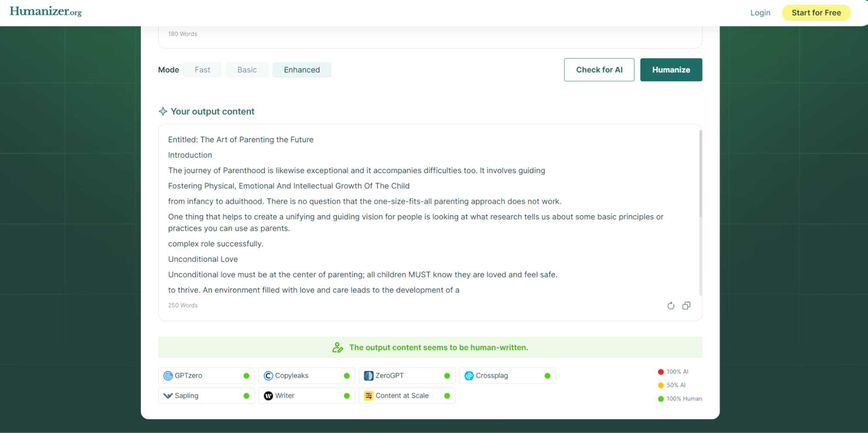Screen dimensions: 868x433
Task: Select Enhanced mode
Action: (302, 70)
